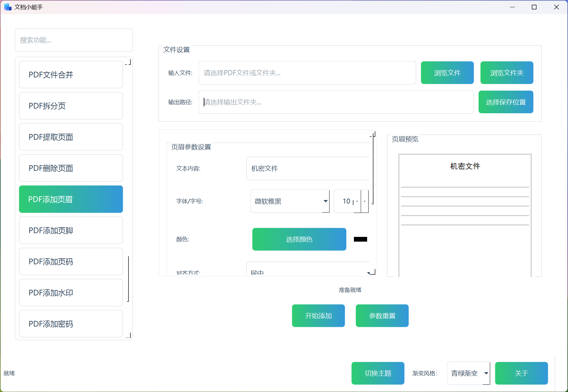Click 选择保存位置 for output path
This screenshot has height=392, width=568.
505,102
